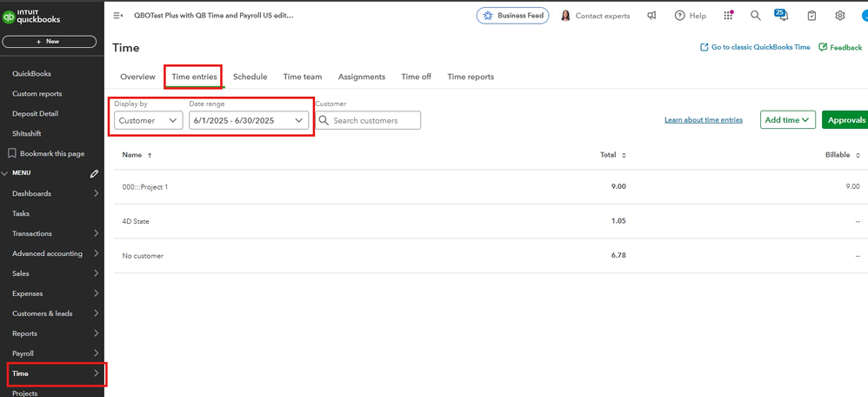Open the Time team tab
The width and height of the screenshot is (868, 397).
click(303, 77)
